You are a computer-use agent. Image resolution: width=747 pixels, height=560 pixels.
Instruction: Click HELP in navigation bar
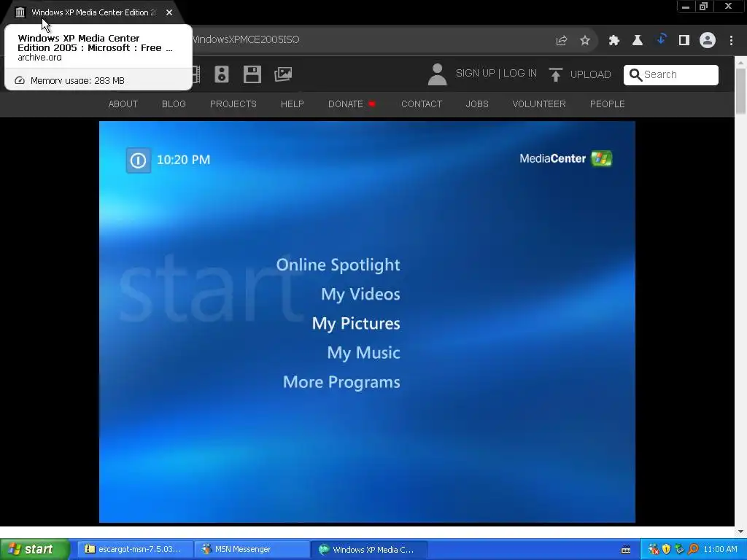coord(292,104)
